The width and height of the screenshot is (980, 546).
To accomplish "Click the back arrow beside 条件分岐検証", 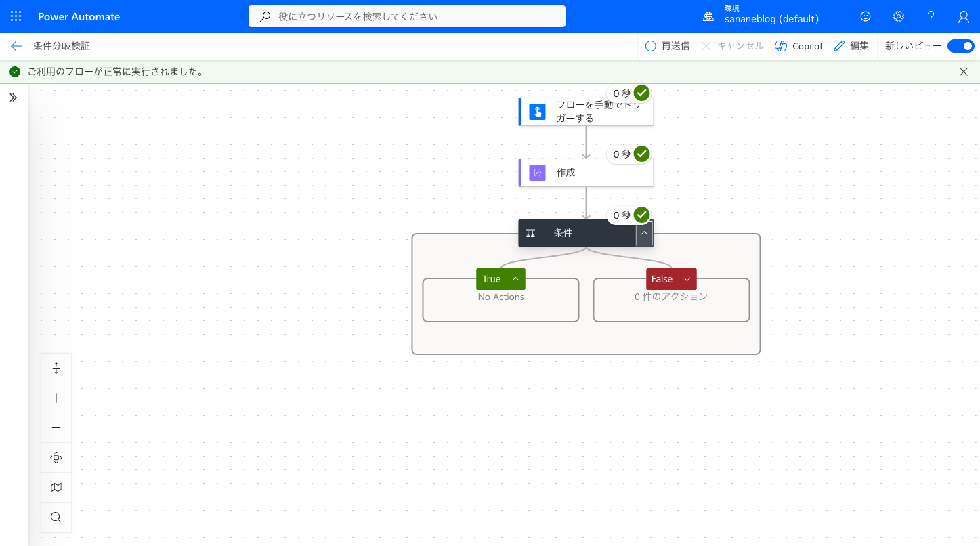I will pos(16,46).
